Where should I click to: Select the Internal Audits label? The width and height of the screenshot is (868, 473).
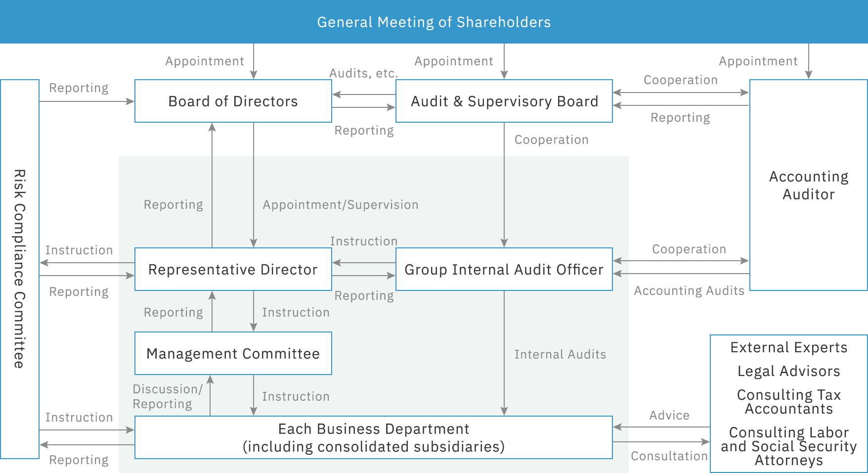pyautogui.click(x=560, y=354)
